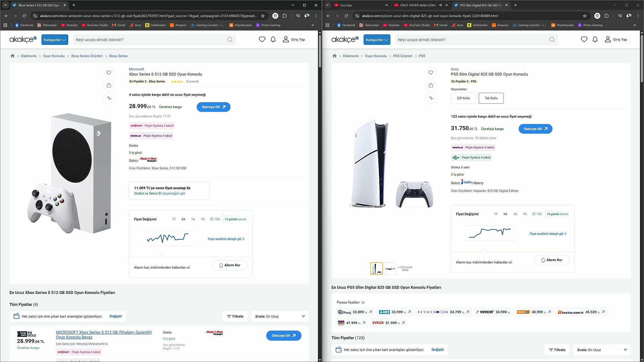Open notifications bell in right window header

595,40
